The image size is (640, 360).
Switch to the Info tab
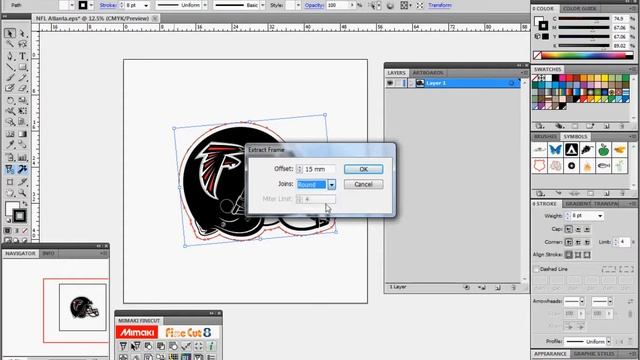coord(48,253)
